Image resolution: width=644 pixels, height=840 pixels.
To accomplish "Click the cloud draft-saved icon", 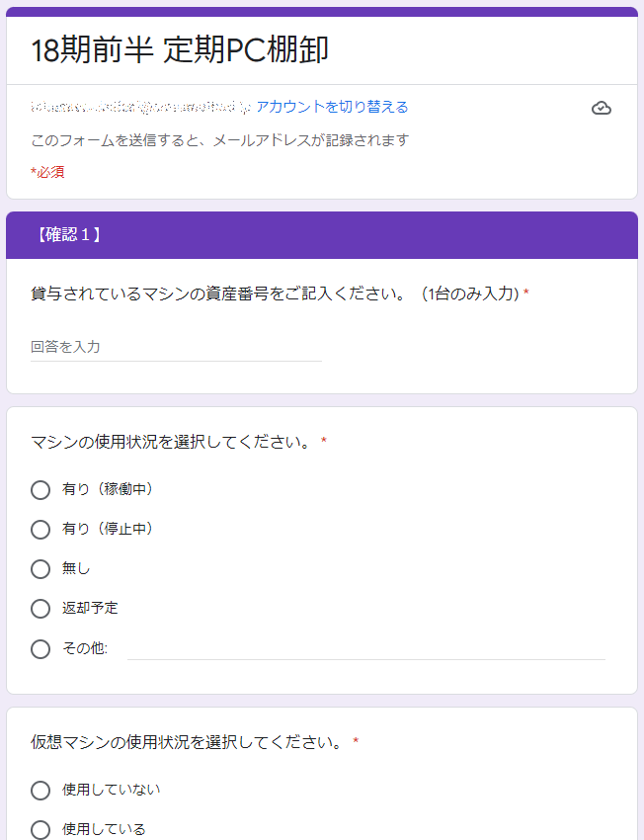I will pyautogui.click(x=602, y=108).
